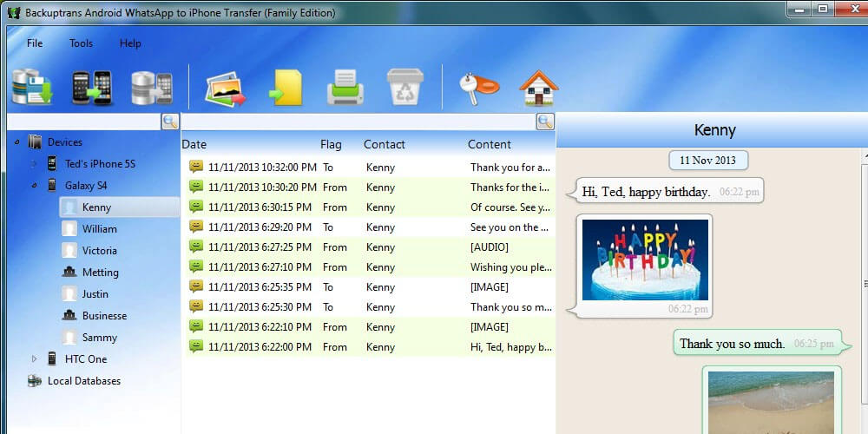Viewport: 868px width, 434px height.
Task: Click 'Thank you so much.' chat bubble
Action: (x=762, y=343)
